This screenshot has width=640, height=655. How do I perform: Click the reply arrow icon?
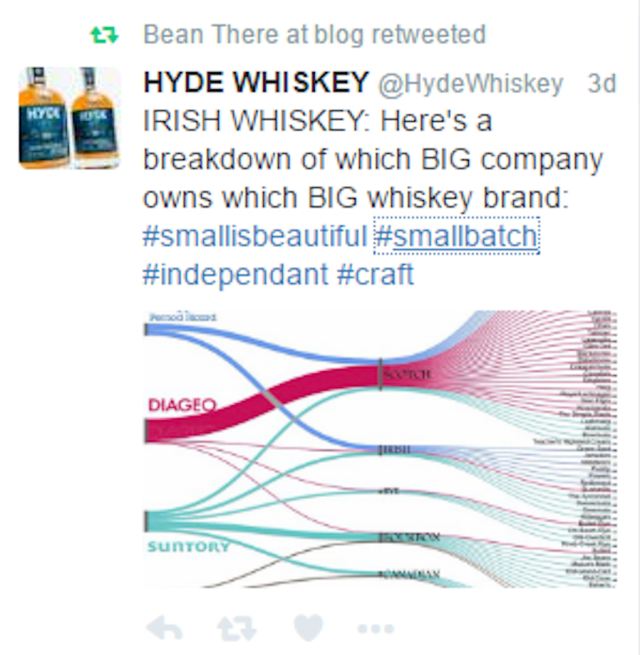[165, 628]
